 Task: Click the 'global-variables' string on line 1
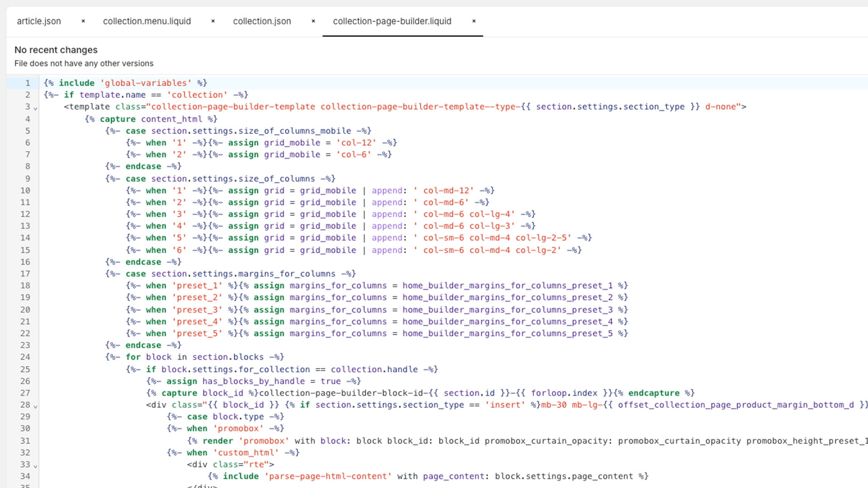point(146,83)
